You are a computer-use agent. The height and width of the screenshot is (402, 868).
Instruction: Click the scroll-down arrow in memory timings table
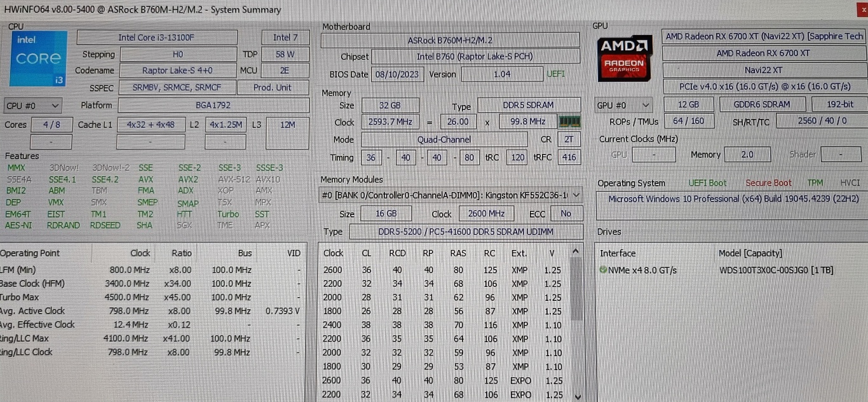tap(576, 396)
